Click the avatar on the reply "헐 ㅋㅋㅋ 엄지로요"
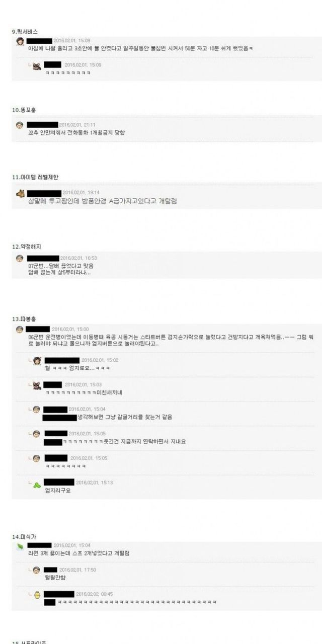 37,361
